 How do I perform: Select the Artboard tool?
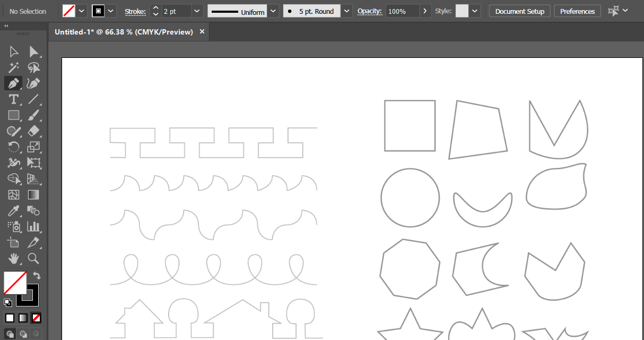pos(14,243)
